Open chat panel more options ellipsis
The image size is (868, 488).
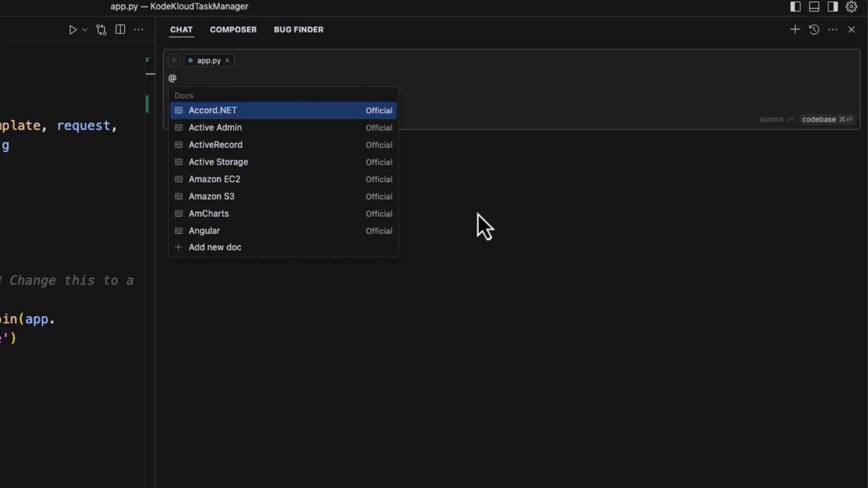(x=833, y=30)
